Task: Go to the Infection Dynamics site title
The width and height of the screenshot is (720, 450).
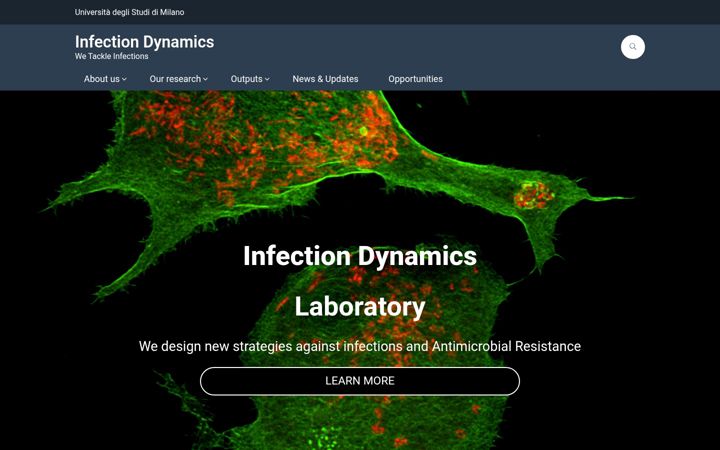Action: [x=144, y=42]
